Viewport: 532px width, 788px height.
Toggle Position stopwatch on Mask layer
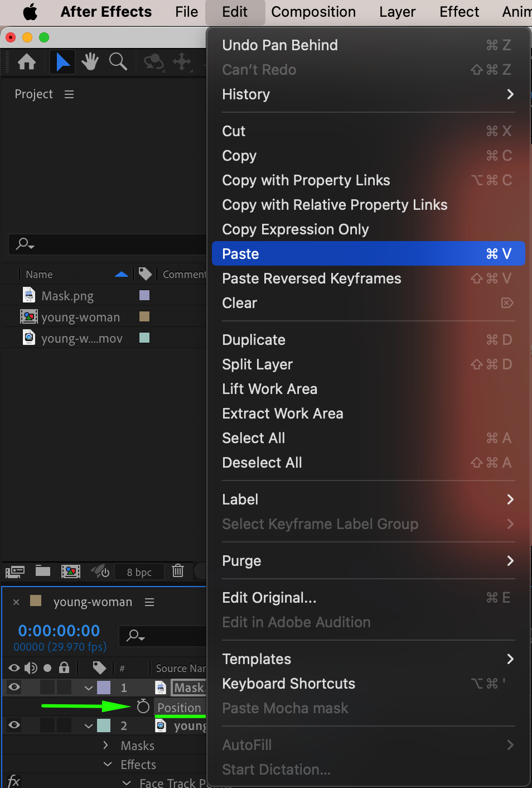pos(143,707)
